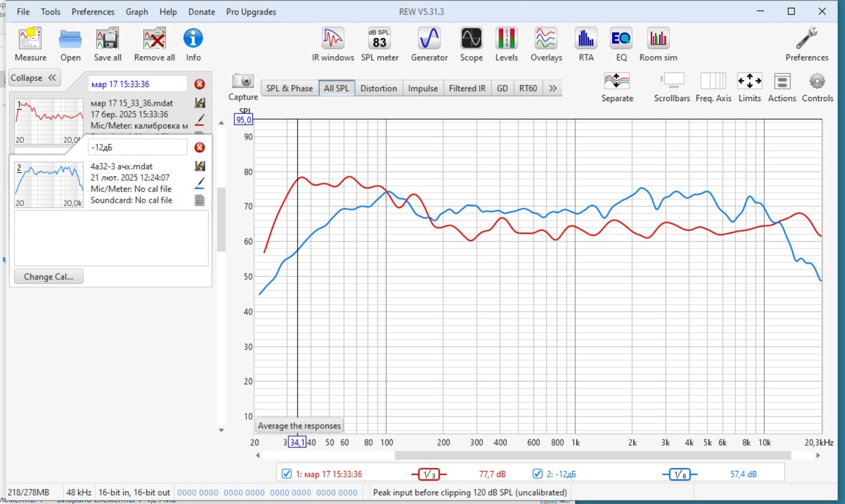This screenshot has height=504, width=845.
Task: Select the red measurement 1 thumbnail
Action: 49,121
